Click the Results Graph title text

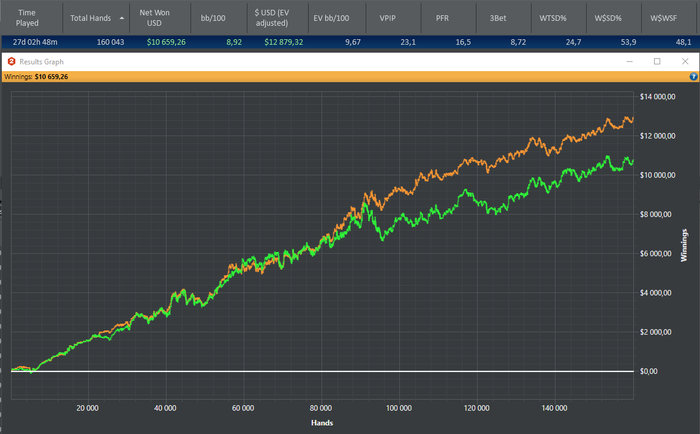pyautogui.click(x=42, y=62)
